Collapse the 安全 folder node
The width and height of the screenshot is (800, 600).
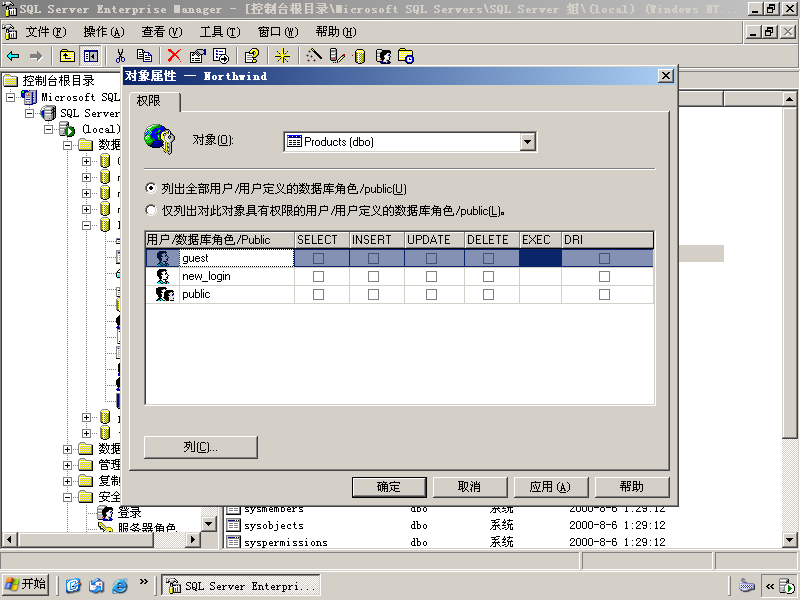pyautogui.click(x=67, y=497)
